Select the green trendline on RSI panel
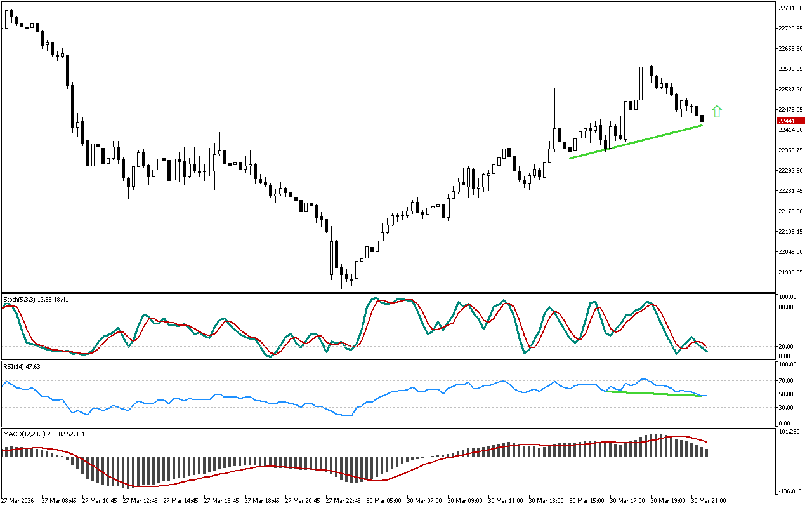This screenshot has height=508, width=812. 653,394
